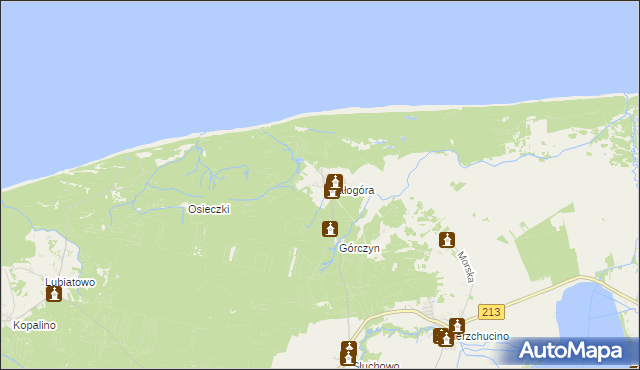Open the AutoMapa logo link
The image size is (640, 370).
tap(570, 351)
